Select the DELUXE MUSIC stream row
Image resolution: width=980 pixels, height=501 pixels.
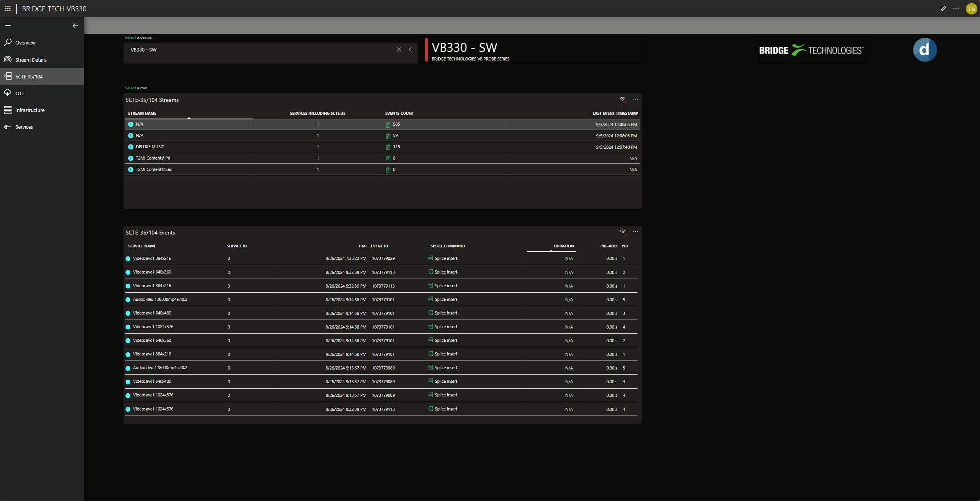[x=382, y=147]
